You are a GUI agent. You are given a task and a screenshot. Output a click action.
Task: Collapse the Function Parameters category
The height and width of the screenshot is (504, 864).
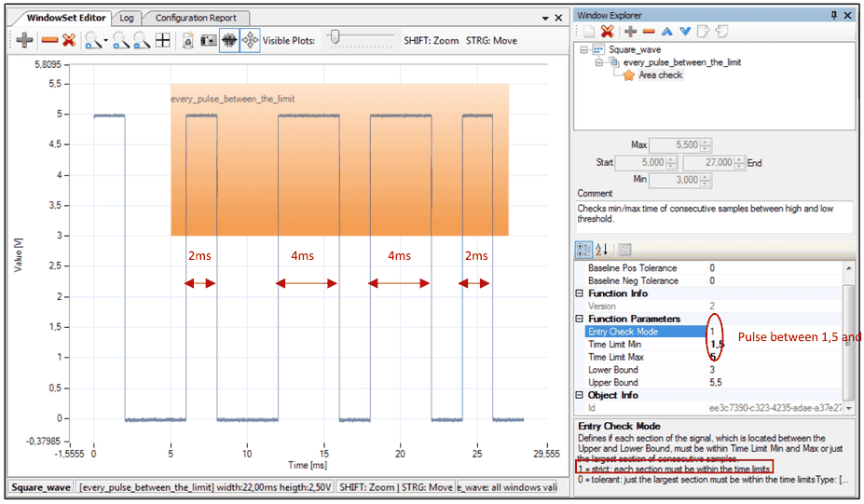[579, 319]
